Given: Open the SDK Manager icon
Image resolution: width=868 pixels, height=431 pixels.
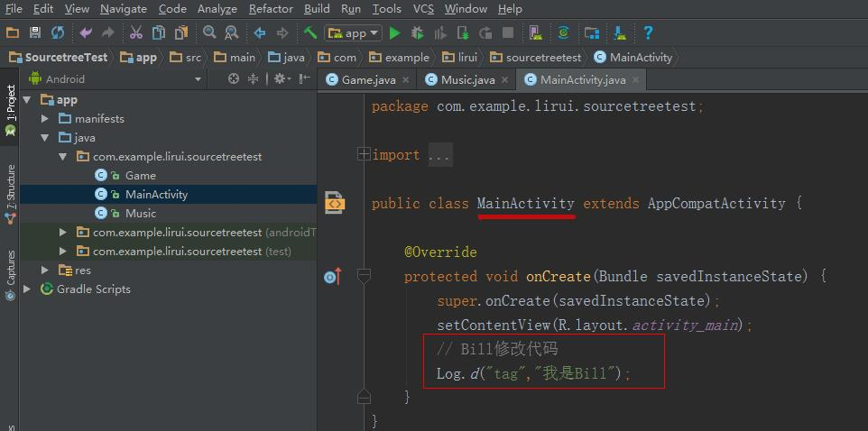Looking at the screenshot, I should click(620, 33).
